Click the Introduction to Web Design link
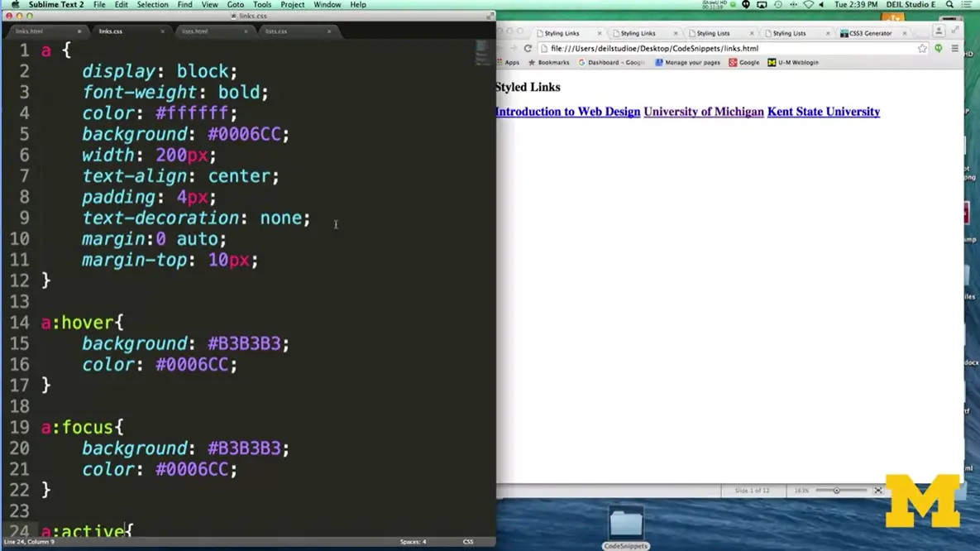The image size is (980, 551). click(567, 112)
